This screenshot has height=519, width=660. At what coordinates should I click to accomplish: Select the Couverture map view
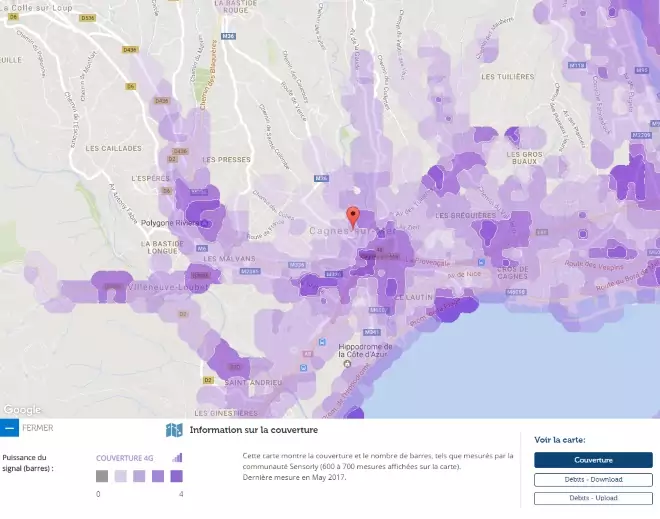click(592, 460)
